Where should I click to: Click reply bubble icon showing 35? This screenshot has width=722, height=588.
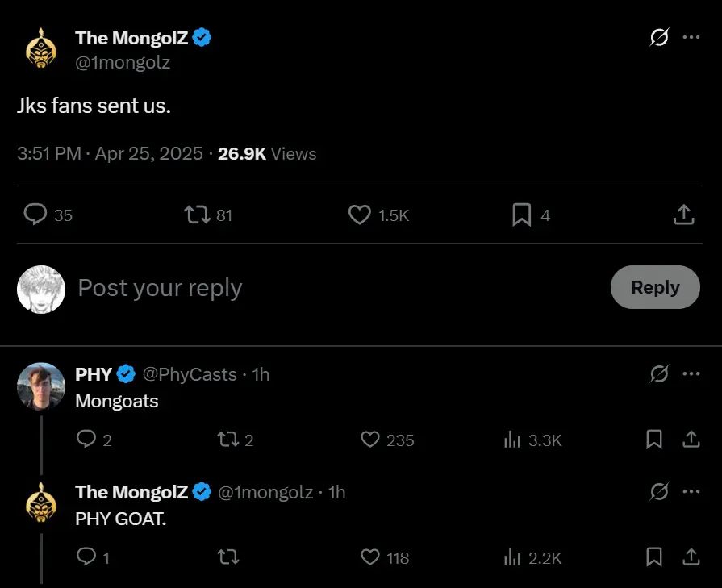point(35,215)
